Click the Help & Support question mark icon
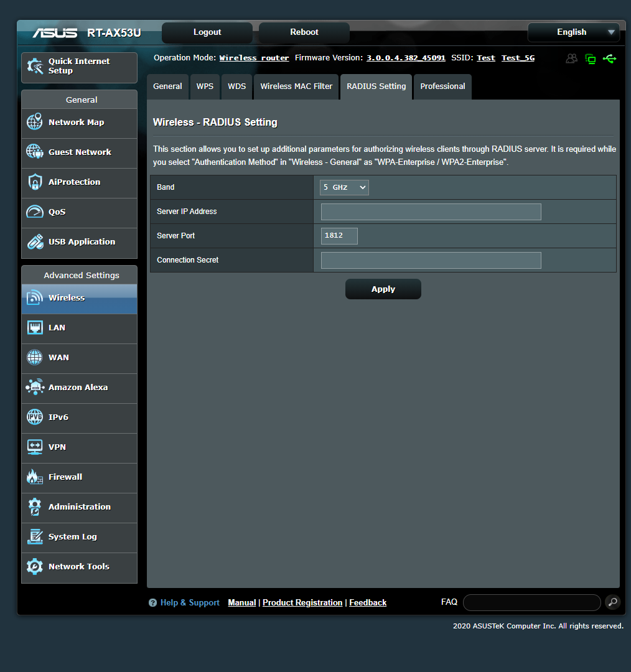Screen dimensions: 631x672 click(x=152, y=602)
